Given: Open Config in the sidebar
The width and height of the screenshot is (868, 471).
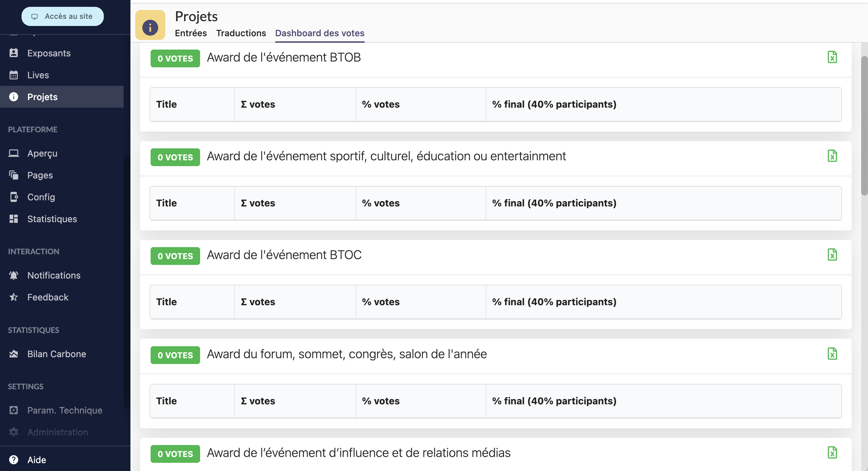Looking at the screenshot, I should pyautogui.click(x=62, y=197).
